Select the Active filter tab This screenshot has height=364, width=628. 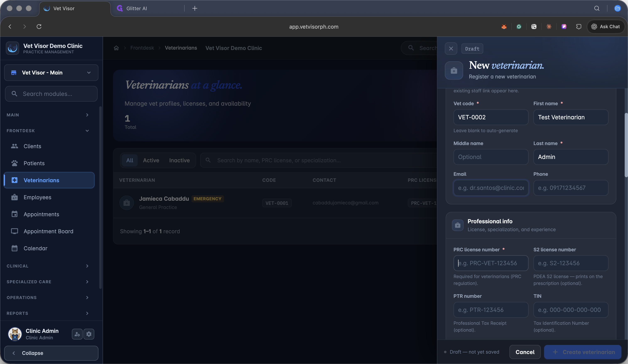[x=151, y=160]
